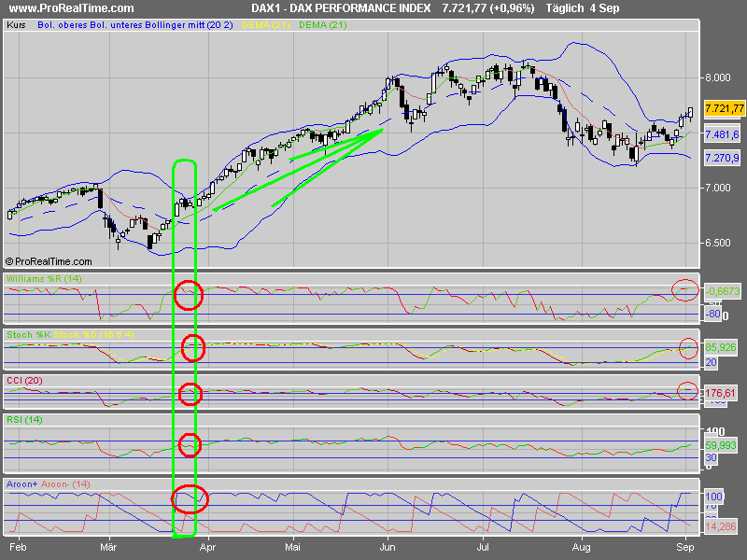Click the Jul label on time axis
Viewport: 747px width, 560px height.
(x=483, y=547)
